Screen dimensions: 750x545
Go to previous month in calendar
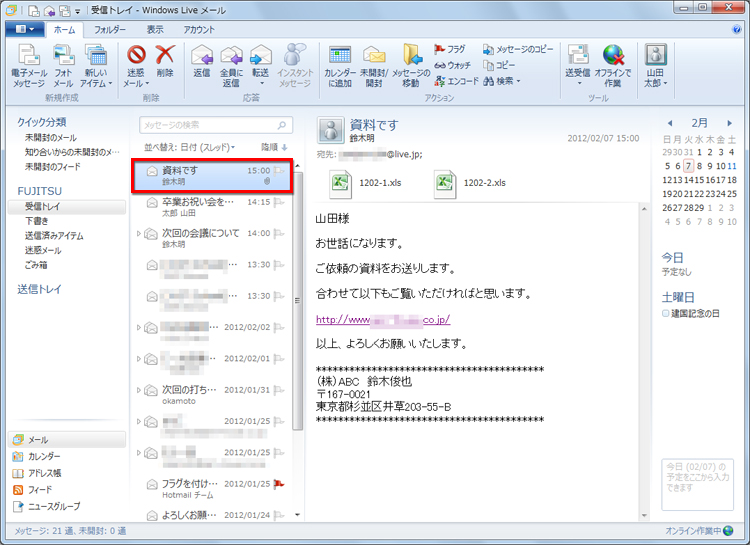[670, 123]
